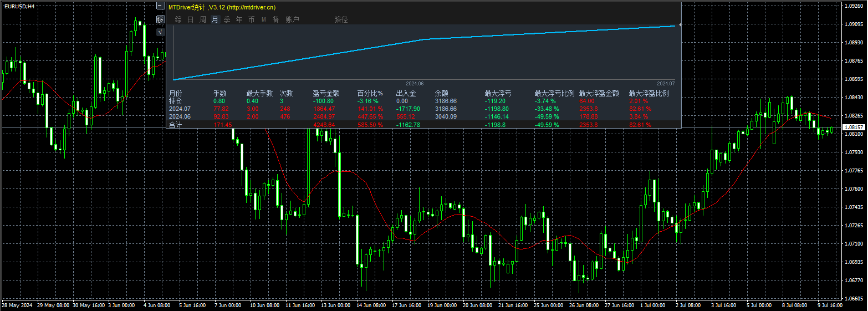Select the 持仓 row label

pos(175,101)
